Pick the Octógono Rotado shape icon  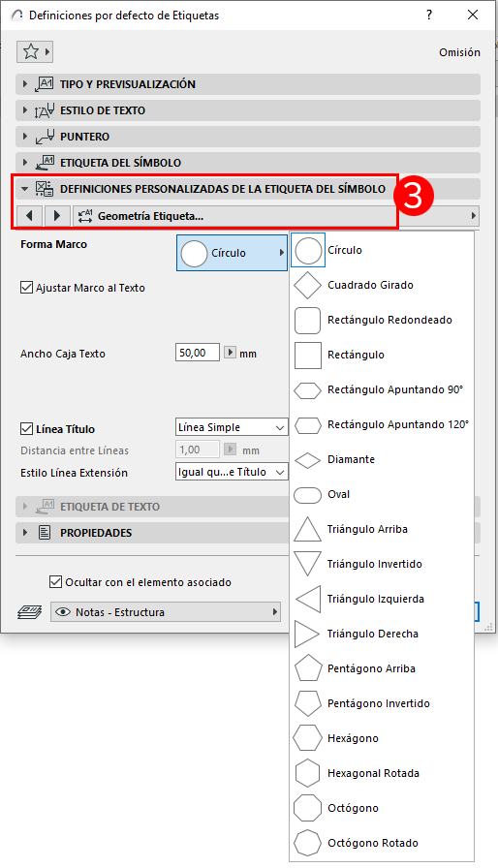coord(307,843)
